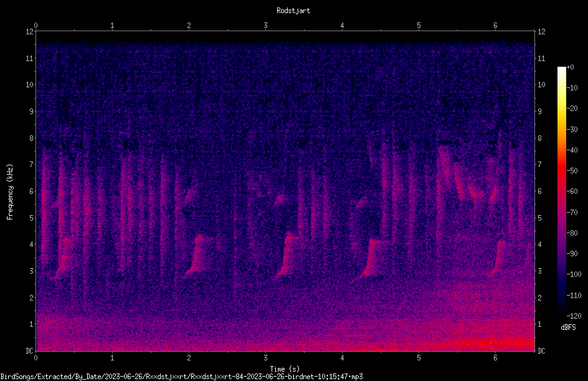The width and height of the screenshot is (588, 381).
Task: Click the -60 colorbar scale value
Action: (572, 191)
